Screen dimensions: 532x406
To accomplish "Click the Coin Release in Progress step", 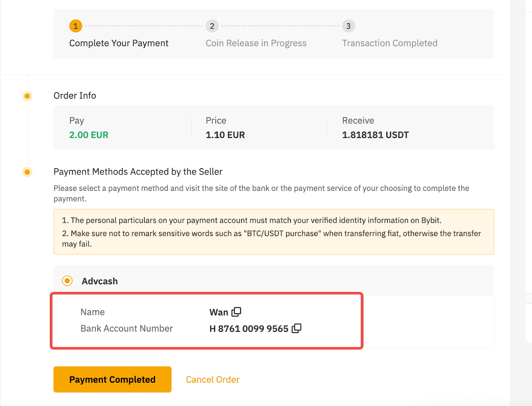I will click(x=256, y=43).
